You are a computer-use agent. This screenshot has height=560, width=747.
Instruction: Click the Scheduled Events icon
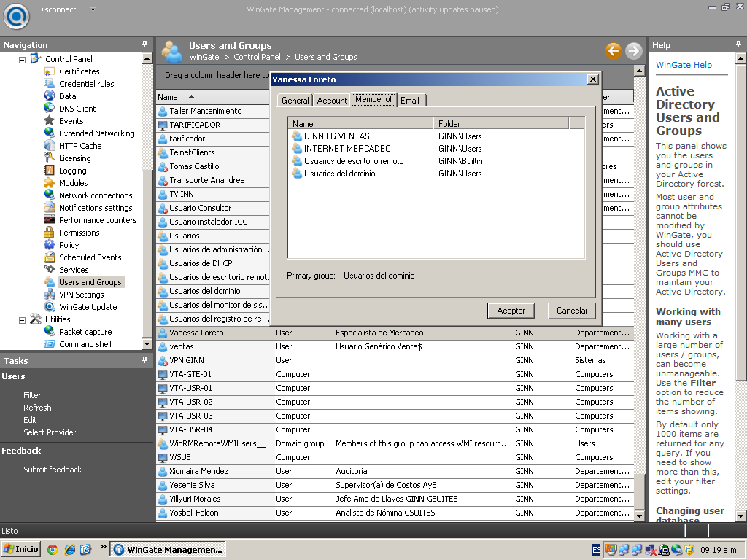[x=50, y=257]
